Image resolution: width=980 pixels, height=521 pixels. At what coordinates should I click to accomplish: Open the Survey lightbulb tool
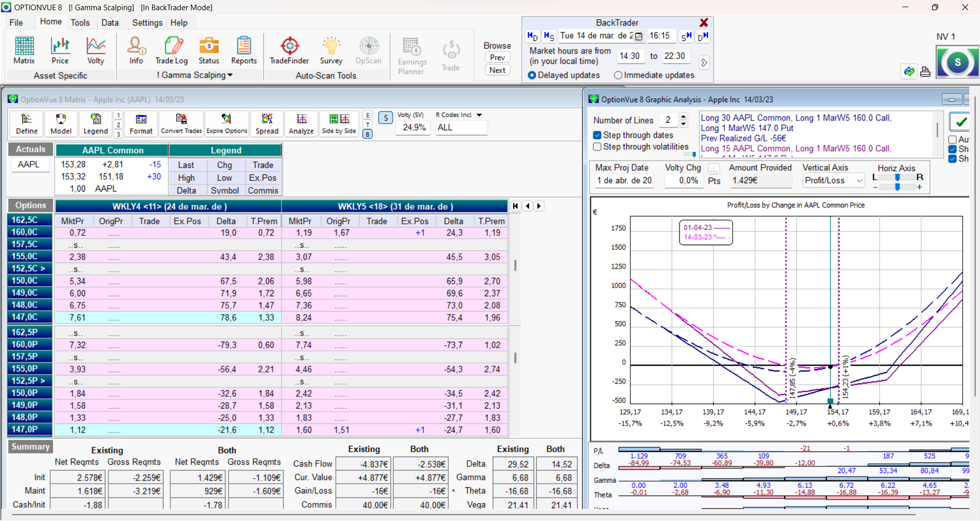coord(331,51)
